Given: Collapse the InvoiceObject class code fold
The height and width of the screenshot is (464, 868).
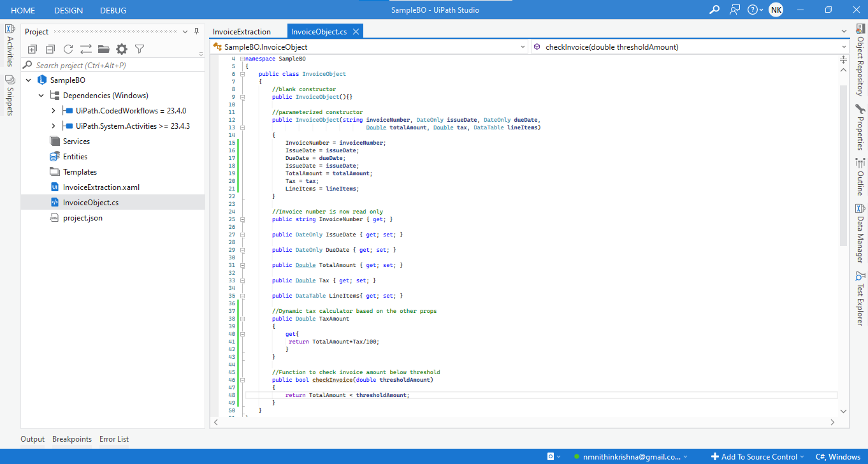Looking at the screenshot, I should pos(242,74).
